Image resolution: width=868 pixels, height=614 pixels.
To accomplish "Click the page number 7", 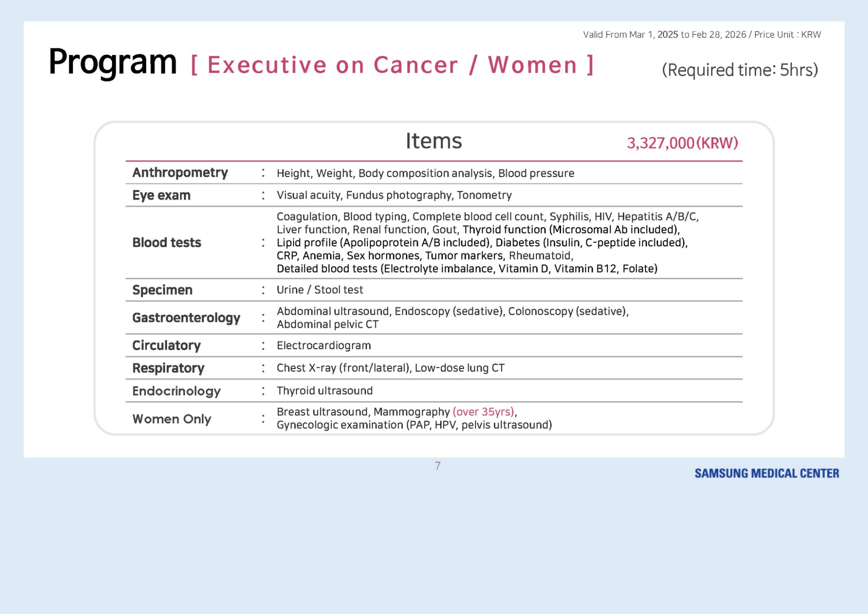I will [x=437, y=466].
